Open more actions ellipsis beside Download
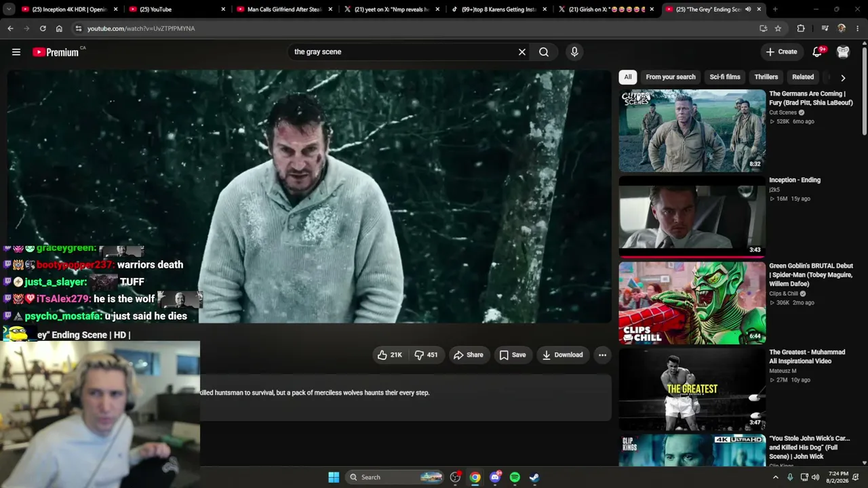 click(602, 354)
